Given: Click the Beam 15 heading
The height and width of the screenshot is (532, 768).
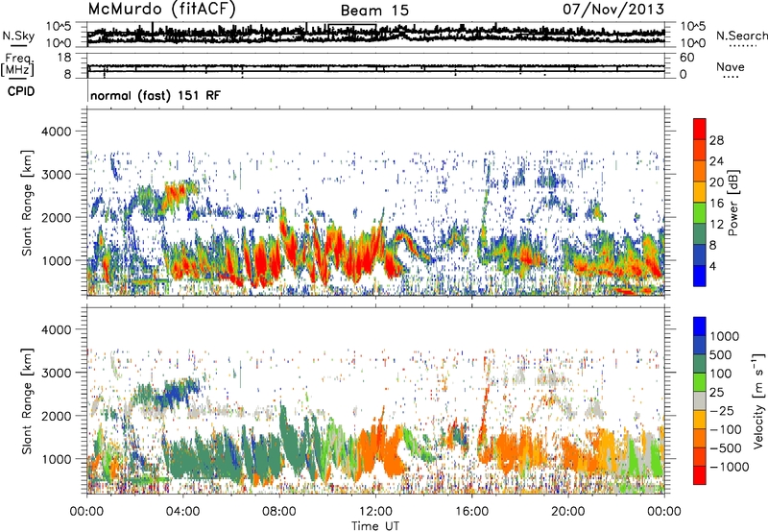Looking at the screenshot, I should click(x=374, y=11).
